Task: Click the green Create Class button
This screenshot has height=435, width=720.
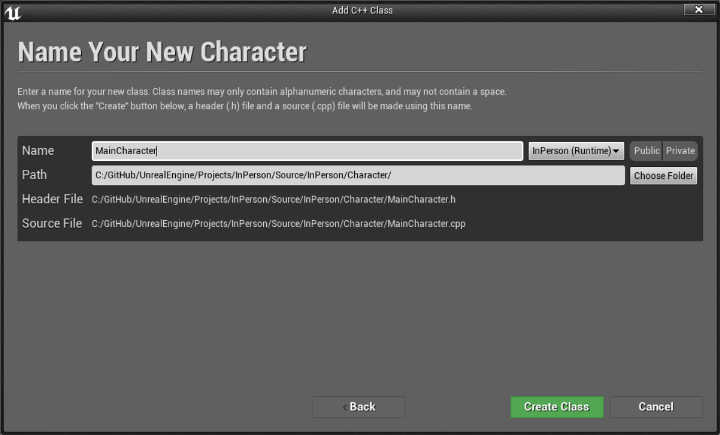Action: (557, 407)
